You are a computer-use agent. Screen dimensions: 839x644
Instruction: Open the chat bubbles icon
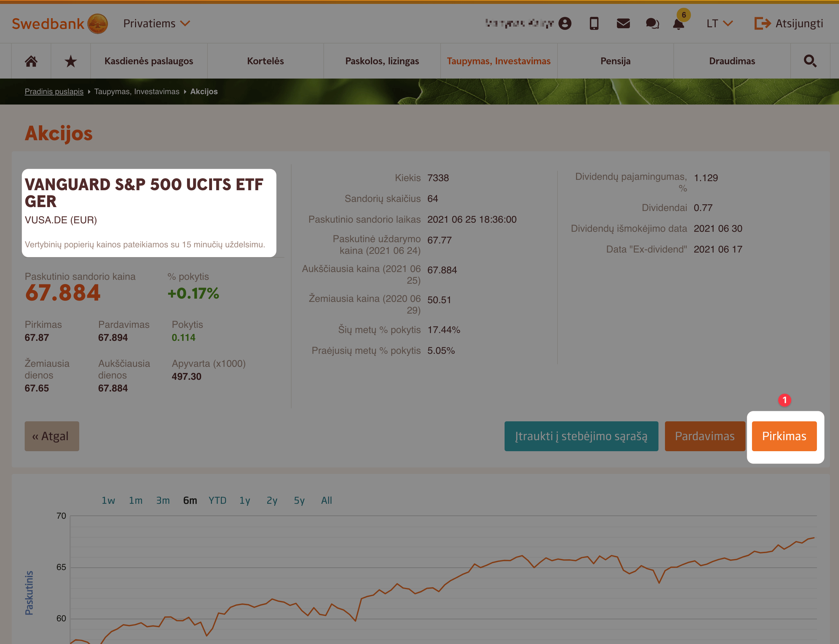point(652,23)
